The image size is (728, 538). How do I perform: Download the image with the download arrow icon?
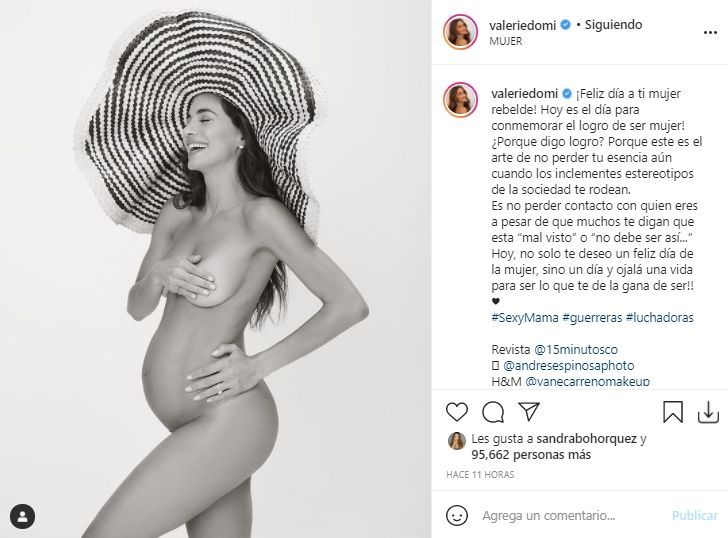point(708,412)
